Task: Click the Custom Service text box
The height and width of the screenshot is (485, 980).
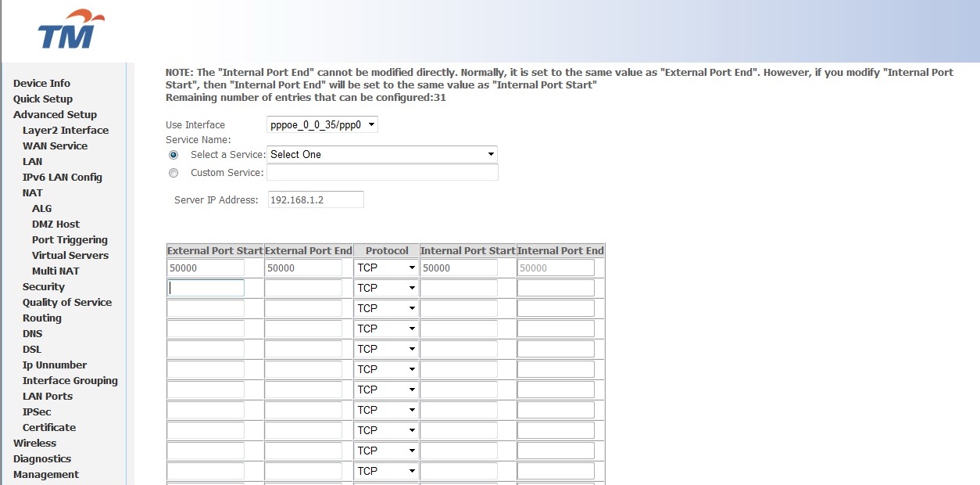Action: (x=382, y=172)
